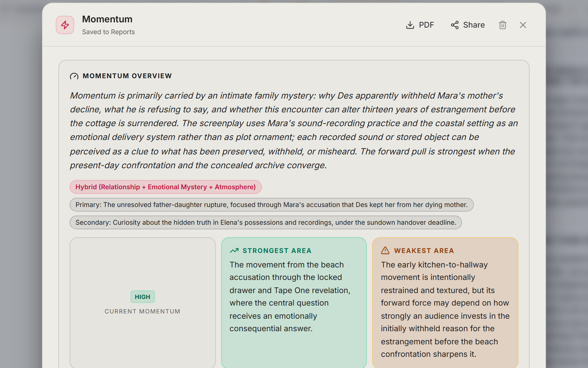The height and width of the screenshot is (368, 588).
Task: Click the Weakest Area heading
Action: click(x=424, y=251)
